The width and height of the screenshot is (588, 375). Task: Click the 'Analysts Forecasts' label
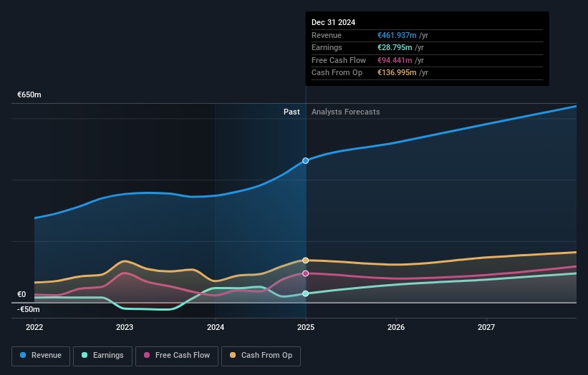[x=346, y=112]
